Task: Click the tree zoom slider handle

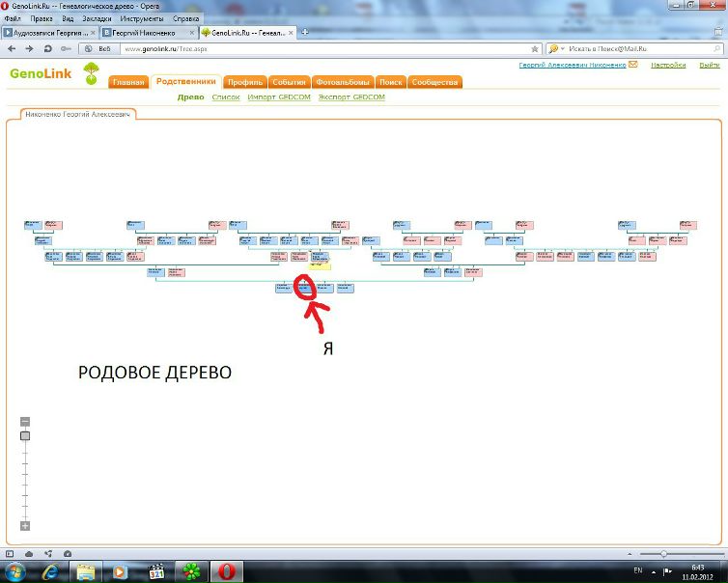Action: (25, 436)
